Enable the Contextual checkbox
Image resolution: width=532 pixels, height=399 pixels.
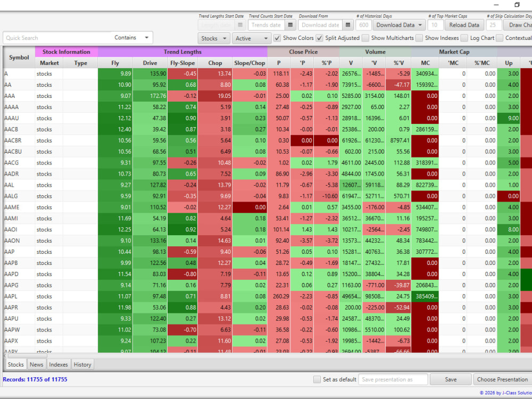coord(500,38)
